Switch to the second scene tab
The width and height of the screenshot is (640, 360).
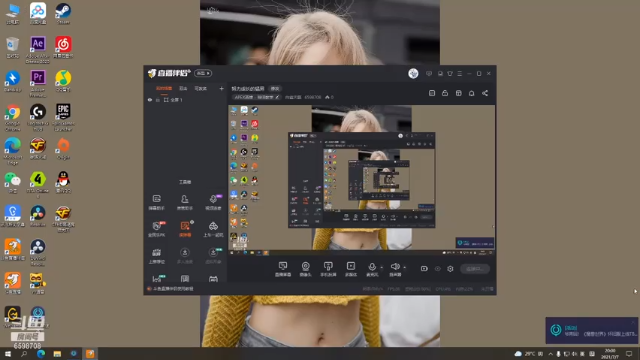[x=183, y=89]
